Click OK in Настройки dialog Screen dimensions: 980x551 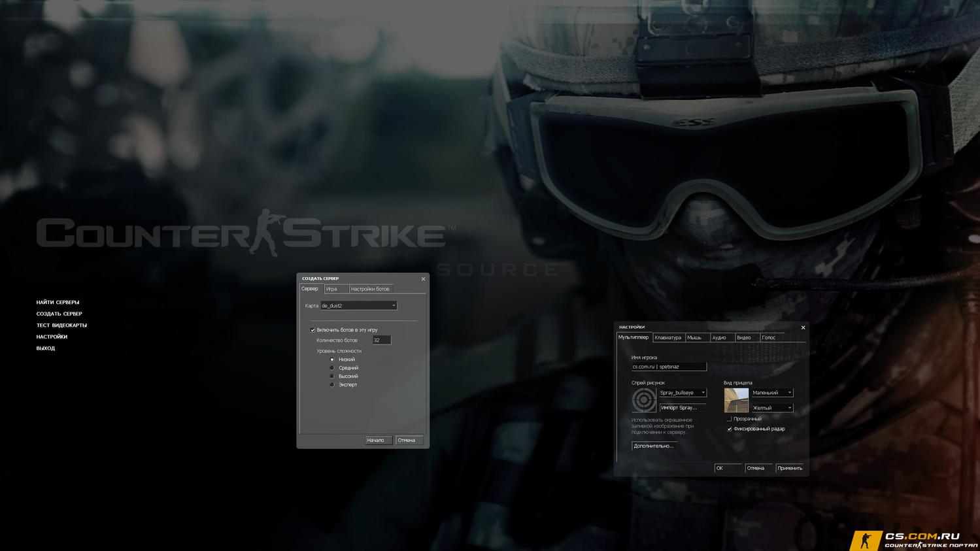[x=728, y=468]
